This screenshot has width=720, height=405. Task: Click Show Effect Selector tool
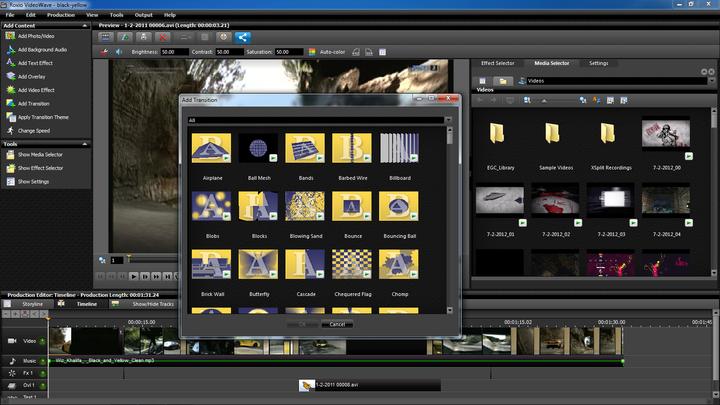click(34, 168)
